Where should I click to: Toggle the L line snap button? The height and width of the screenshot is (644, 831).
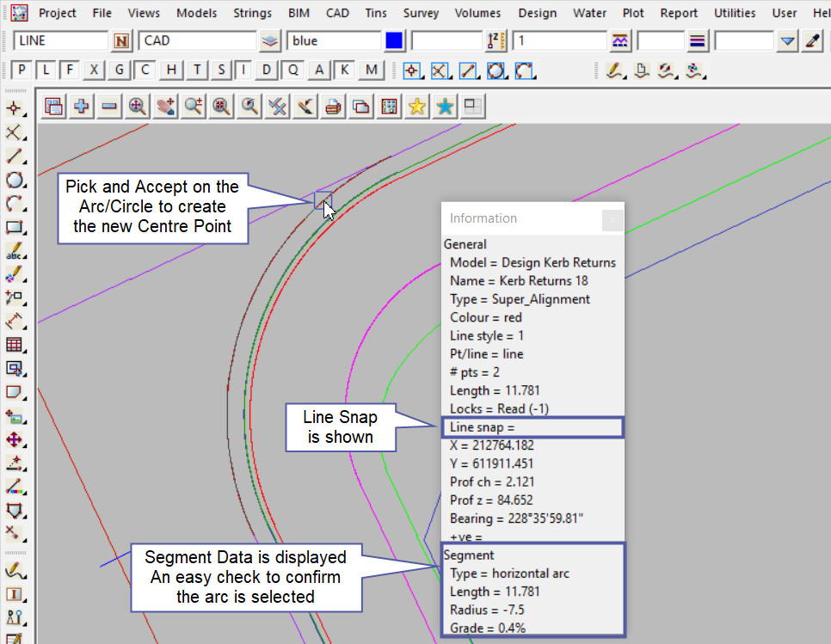tap(46, 70)
